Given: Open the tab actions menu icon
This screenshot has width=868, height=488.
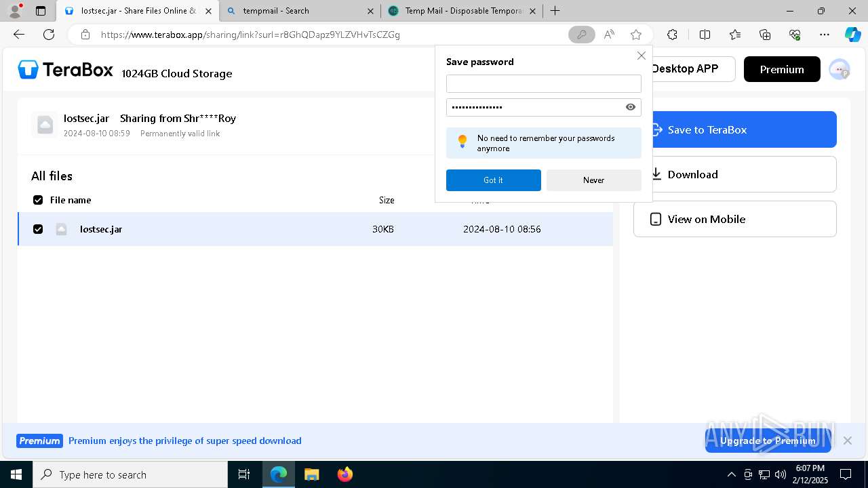Looking at the screenshot, I should [x=41, y=11].
